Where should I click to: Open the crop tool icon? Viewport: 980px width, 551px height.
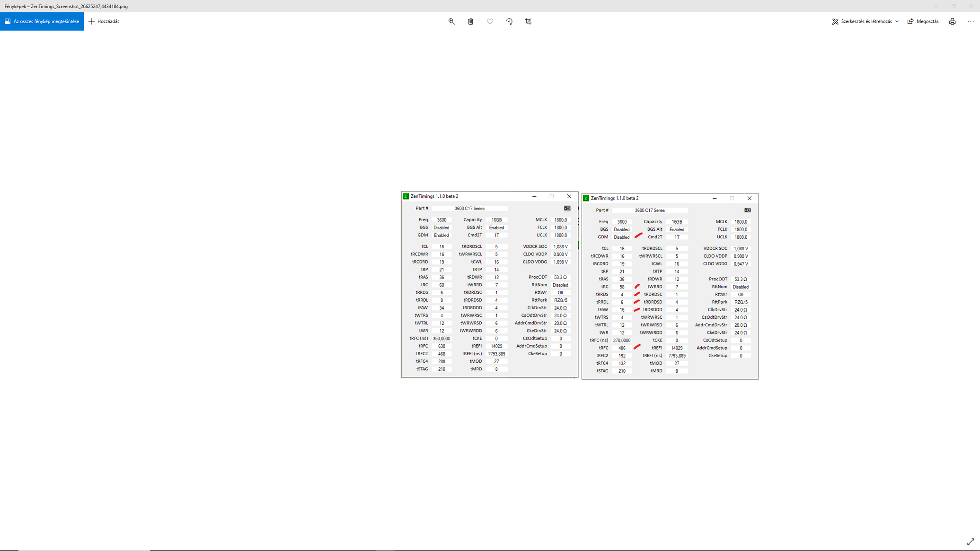click(x=529, y=21)
